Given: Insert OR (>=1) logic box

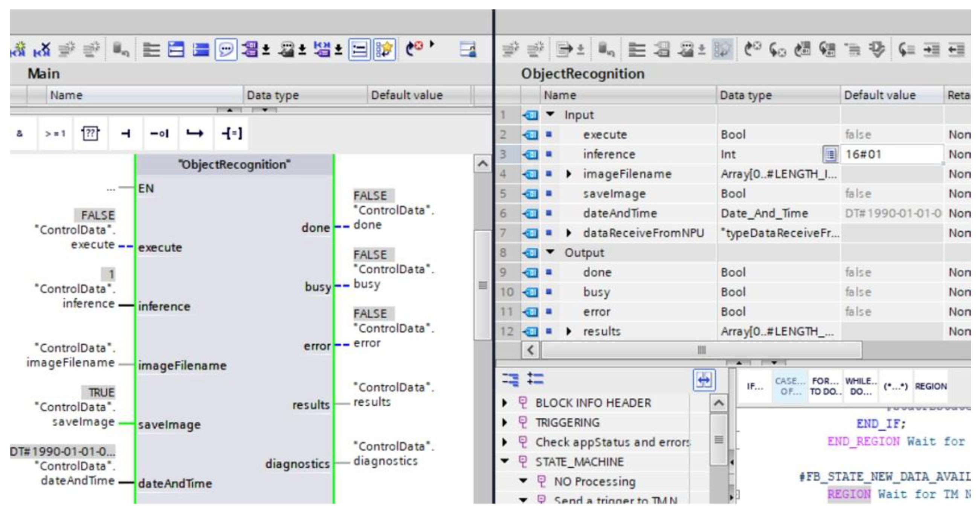Looking at the screenshot, I should point(55,134).
